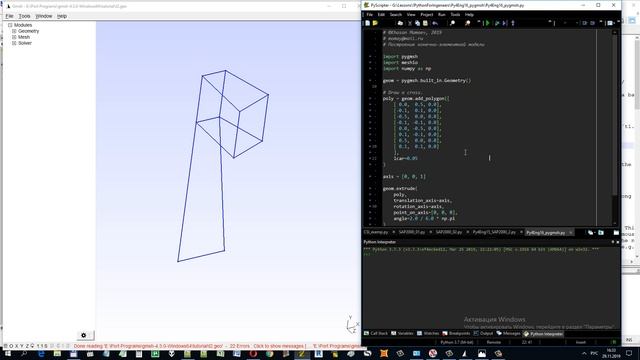Click the 1:1 scale button in Gmsh
The width and height of the screenshot is (640, 360).
(40, 346)
